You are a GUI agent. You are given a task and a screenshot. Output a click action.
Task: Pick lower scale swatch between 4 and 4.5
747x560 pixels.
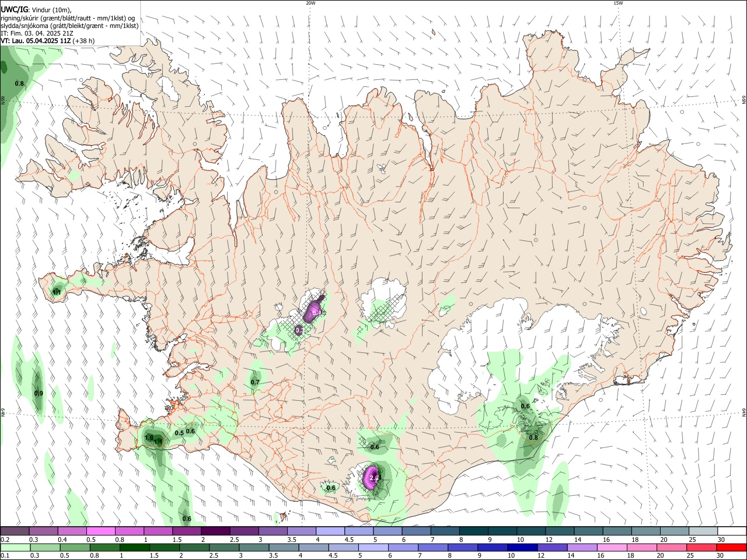pyautogui.click(x=314, y=548)
